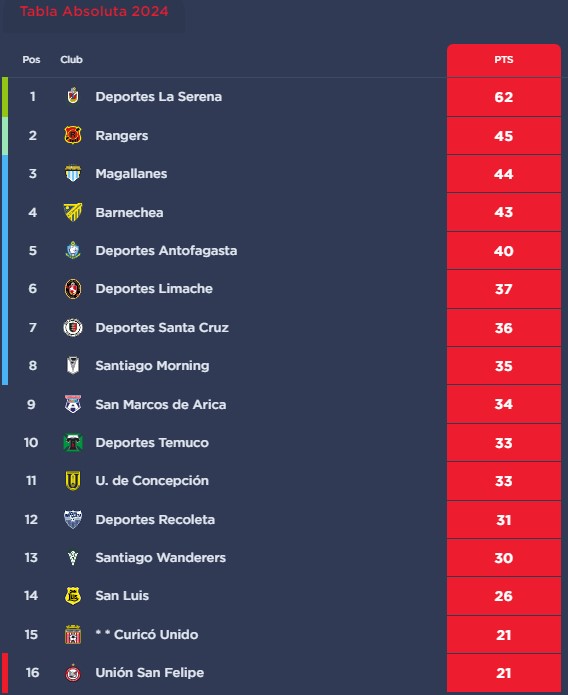This screenshot has width=568, height=695.
Task: Open Santiago Wanderers team link
Action: [x=161, y=558]
